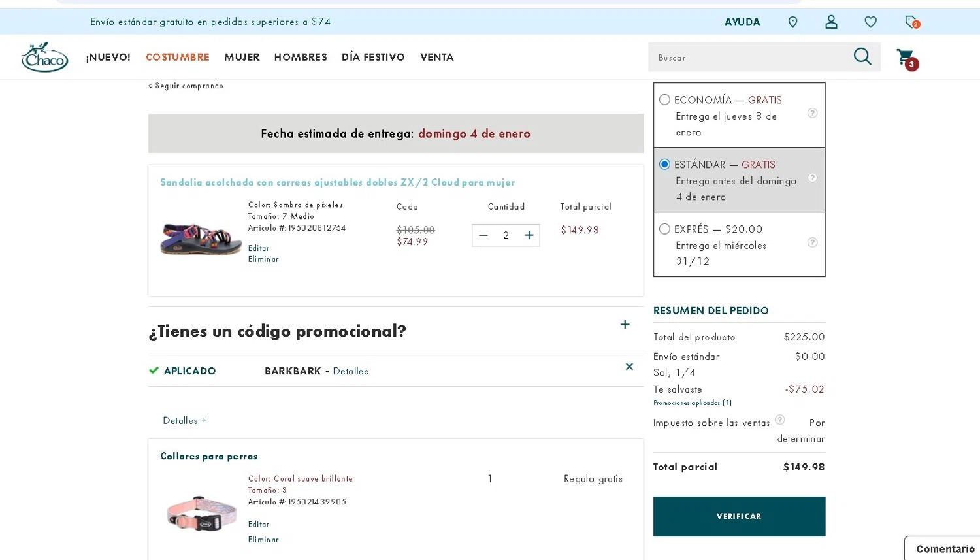
Task: Remove the BARKBARK promo code with X
Action: click(x=629, y=367)
